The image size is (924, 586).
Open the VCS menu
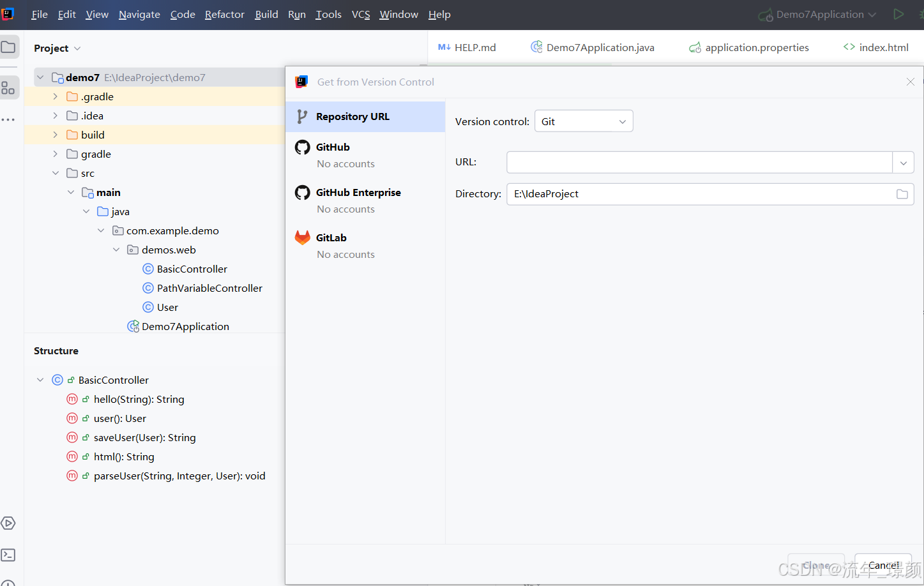[361, 14]
